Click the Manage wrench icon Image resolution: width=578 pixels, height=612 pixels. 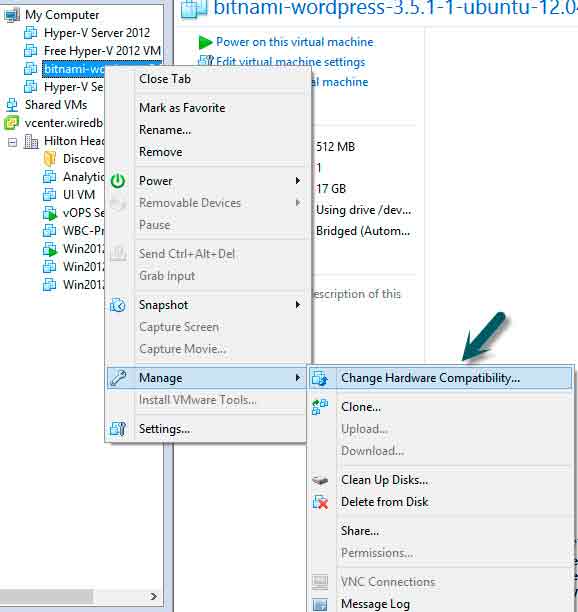(118, 378)
